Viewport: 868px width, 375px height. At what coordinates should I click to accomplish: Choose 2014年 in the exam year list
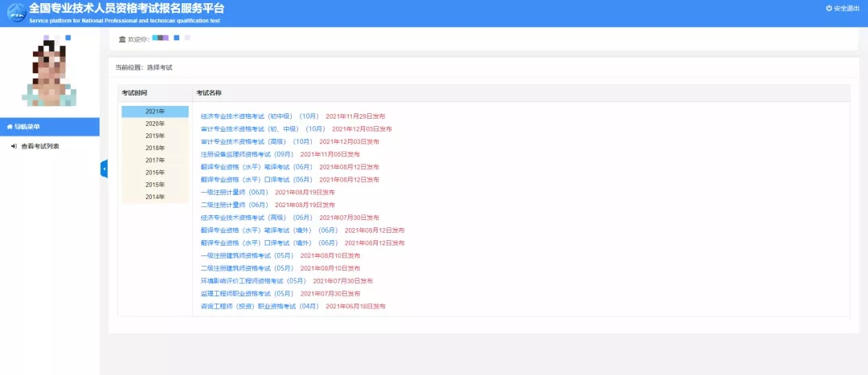point(155,197)
